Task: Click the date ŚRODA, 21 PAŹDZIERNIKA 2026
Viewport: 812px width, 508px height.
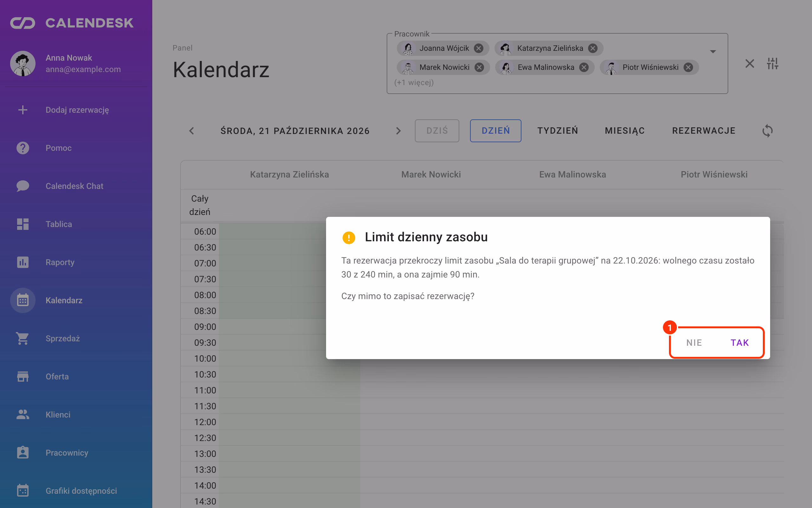Action: click(295, 131)
